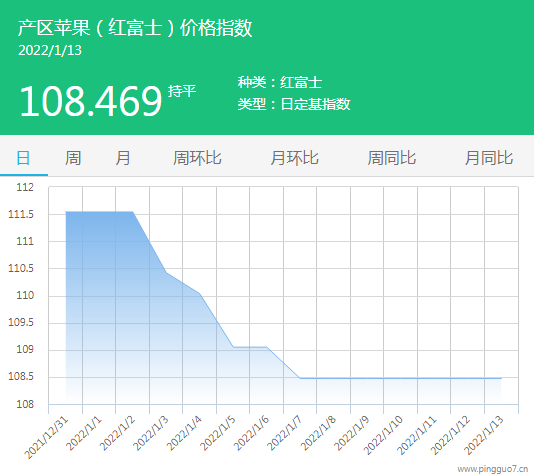Click the 2021/12/31 axis date label
The height and width of the screenshot is (476, 534).
click(x=47, y=437)
